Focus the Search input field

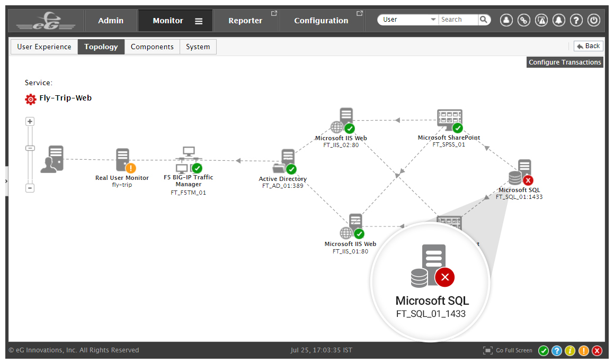(x=458, y=20)
